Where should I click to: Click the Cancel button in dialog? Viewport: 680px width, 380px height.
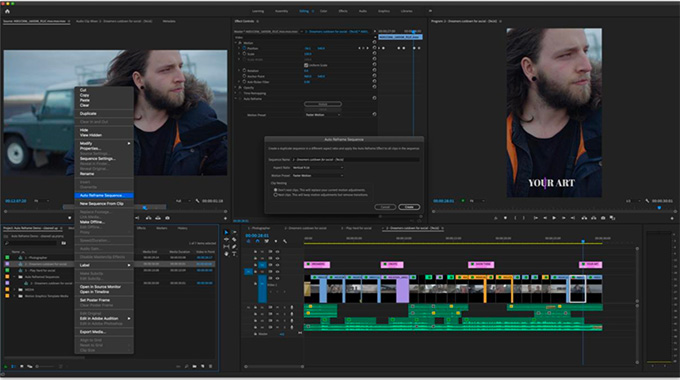pos(385,207)
